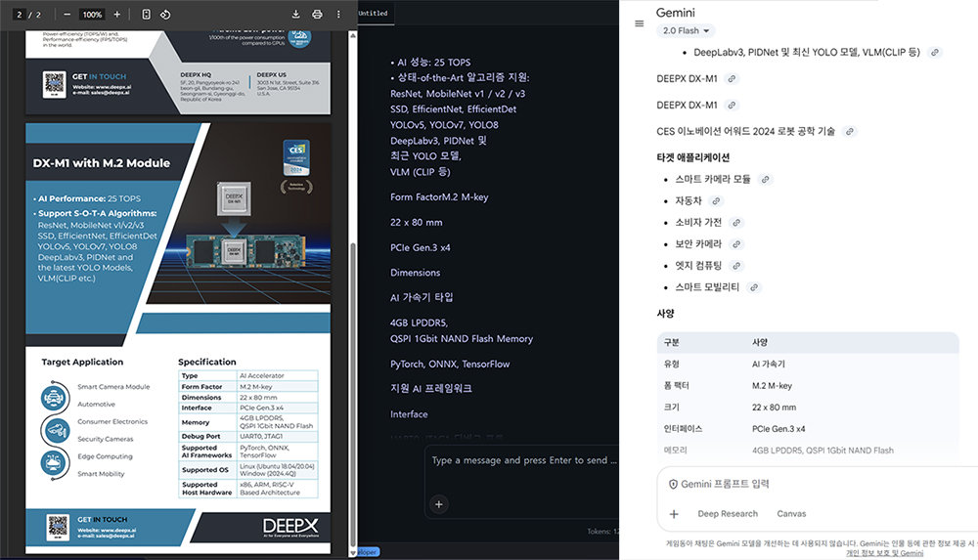Click the PDF page number field
This screenshot has height=560, width=978.
click(x=19, y=15)
